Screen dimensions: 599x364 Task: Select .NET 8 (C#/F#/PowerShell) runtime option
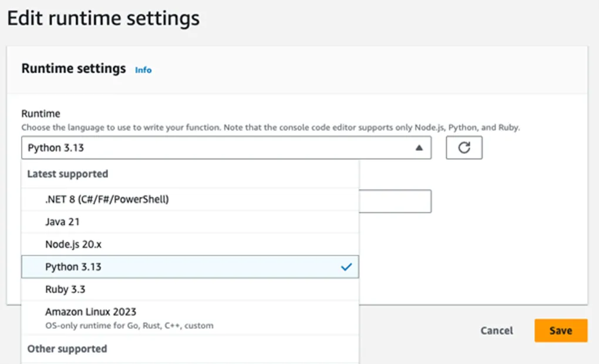pyautogui.click(x=107, y=200)
